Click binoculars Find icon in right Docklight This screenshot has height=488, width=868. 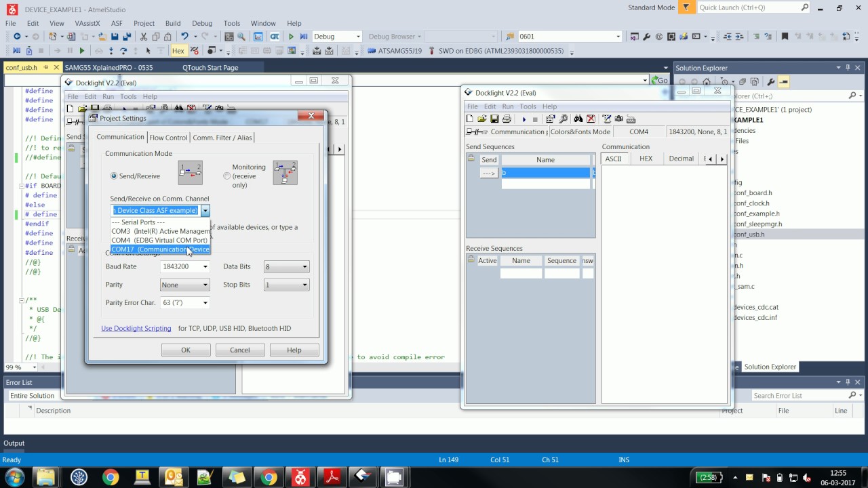pos(578,119)
